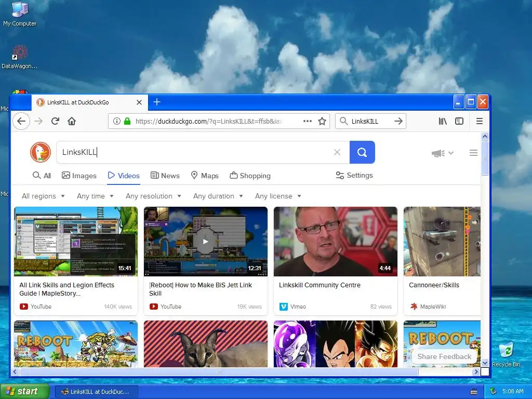Click the Cannoneer/Skills title link
This screenshot has height=399, width=532.
click(434, 285)
